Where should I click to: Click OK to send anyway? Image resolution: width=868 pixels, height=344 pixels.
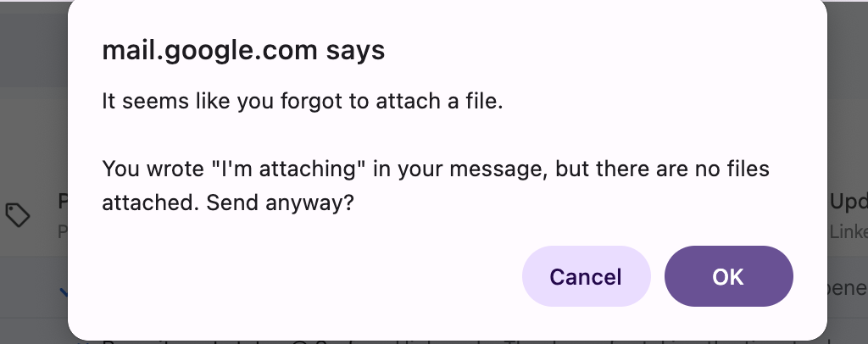[728, 276]
